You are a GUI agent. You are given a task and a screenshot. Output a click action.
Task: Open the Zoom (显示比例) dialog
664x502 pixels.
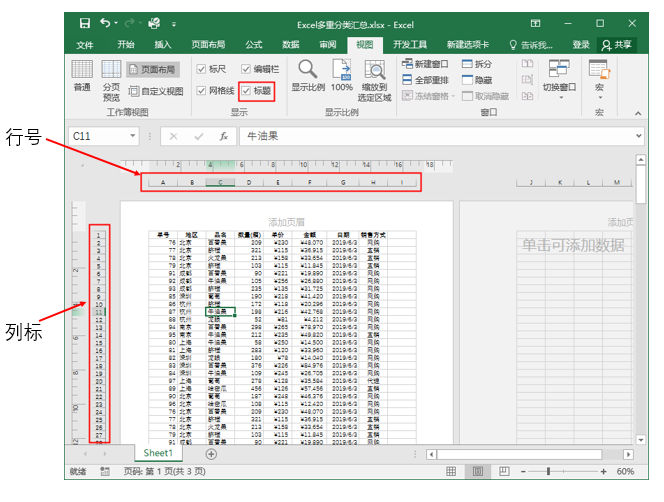tap(308, 75)
